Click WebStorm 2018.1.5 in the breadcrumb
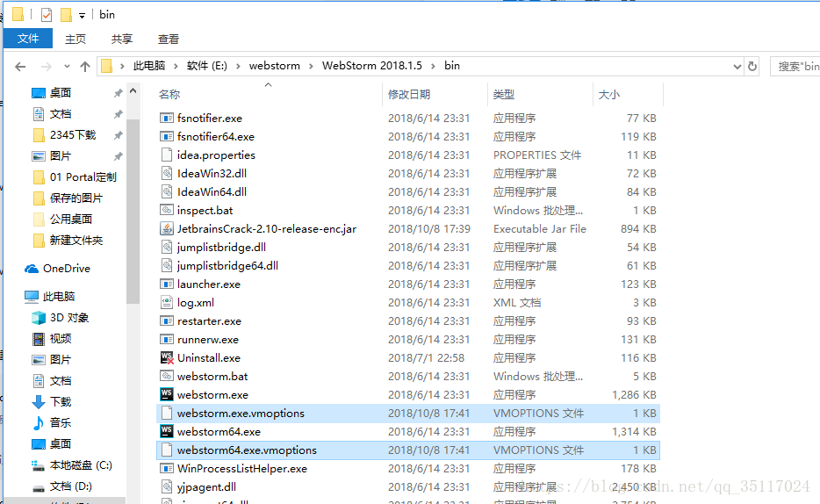The image size is (820, 504). (372, 66)
